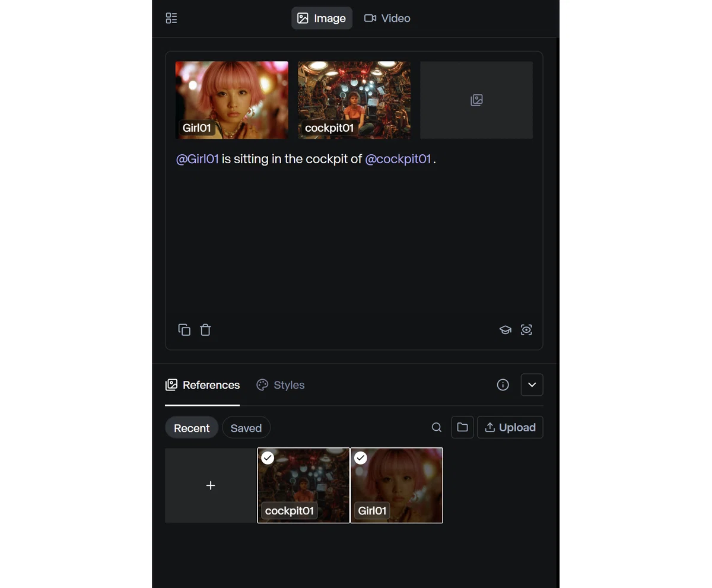
Task: Uncheck the Girl01 reference checkmark
Action: tap(361, 457)
